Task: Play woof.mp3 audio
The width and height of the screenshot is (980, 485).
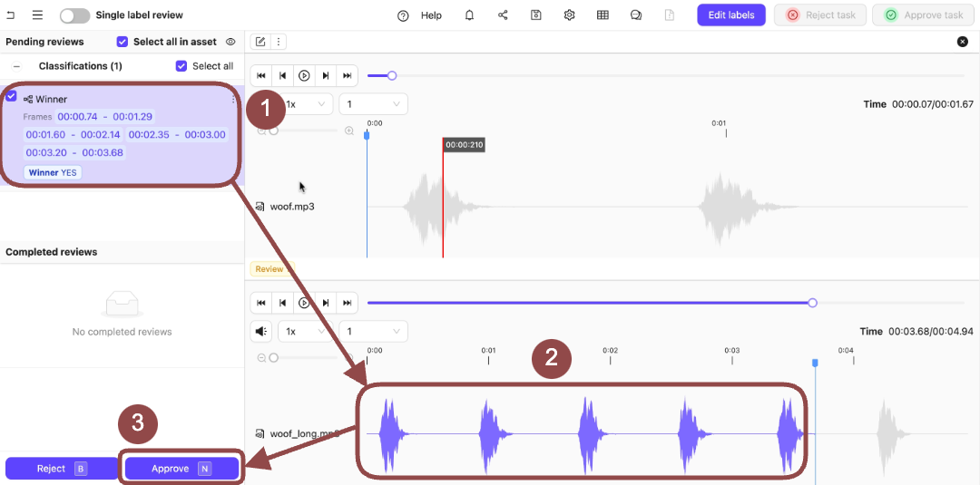Action: tap(304, 75)
